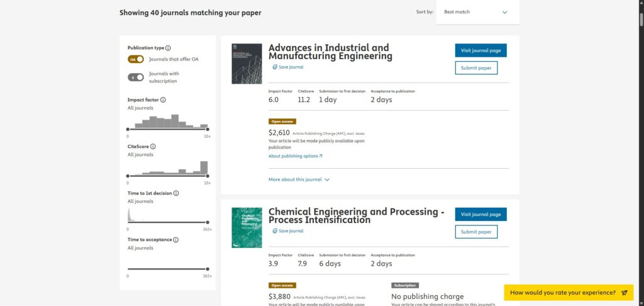The image size is (644, 306).
Task: Click the Subscription badge label
Action: [405, 285]
